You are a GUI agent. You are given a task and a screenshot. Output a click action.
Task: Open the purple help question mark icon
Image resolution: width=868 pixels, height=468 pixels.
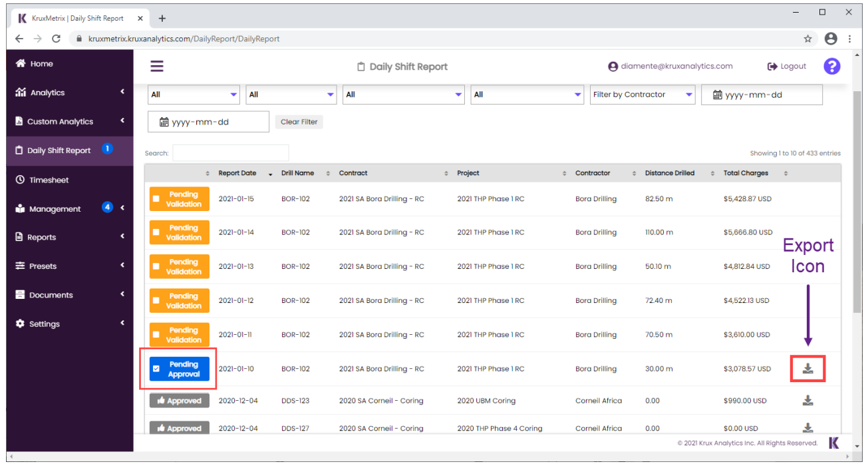click(x=831, y=67)
